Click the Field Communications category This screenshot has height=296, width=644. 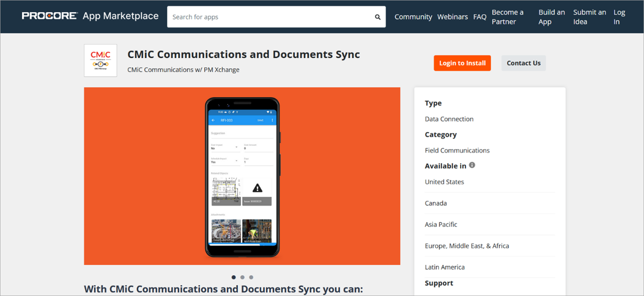[457, 150]
